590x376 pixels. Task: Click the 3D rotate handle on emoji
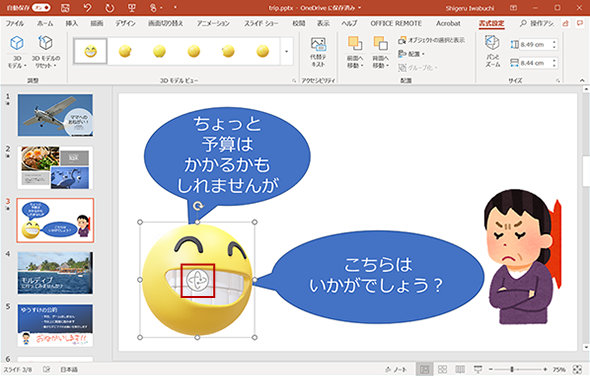pos(198,280)
